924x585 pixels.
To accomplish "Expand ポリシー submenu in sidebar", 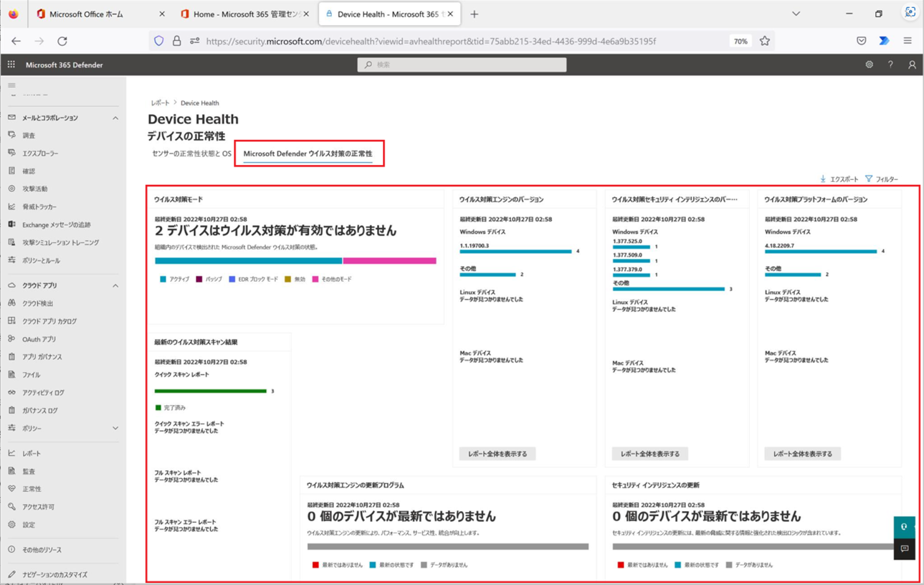I will click(115, 428).
